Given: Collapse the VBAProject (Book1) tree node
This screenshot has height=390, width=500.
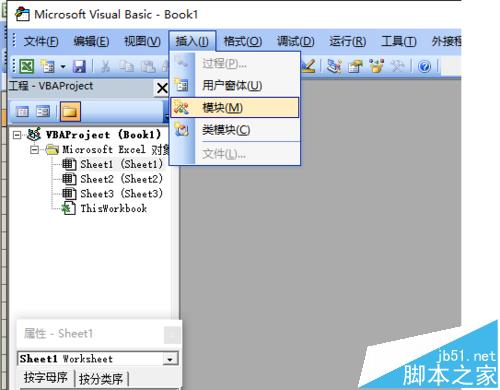Looking at the screenshot, I should [17, 135].
